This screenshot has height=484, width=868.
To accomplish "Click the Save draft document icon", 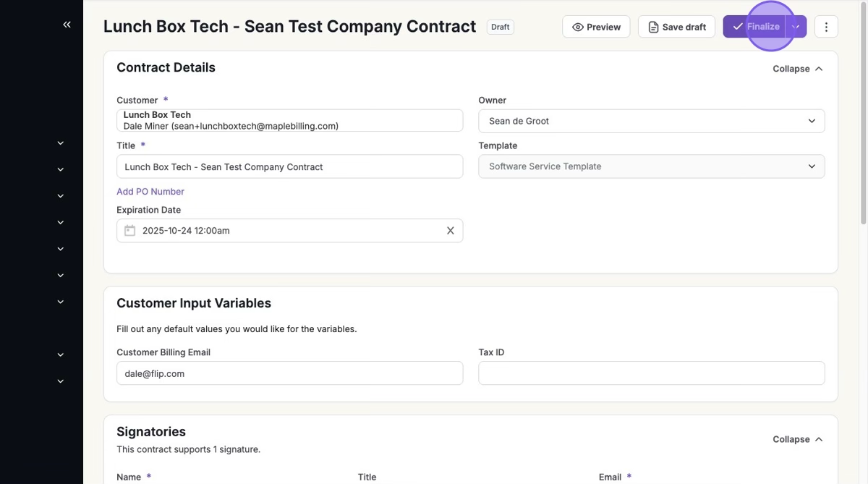I will tap(653, 27).
